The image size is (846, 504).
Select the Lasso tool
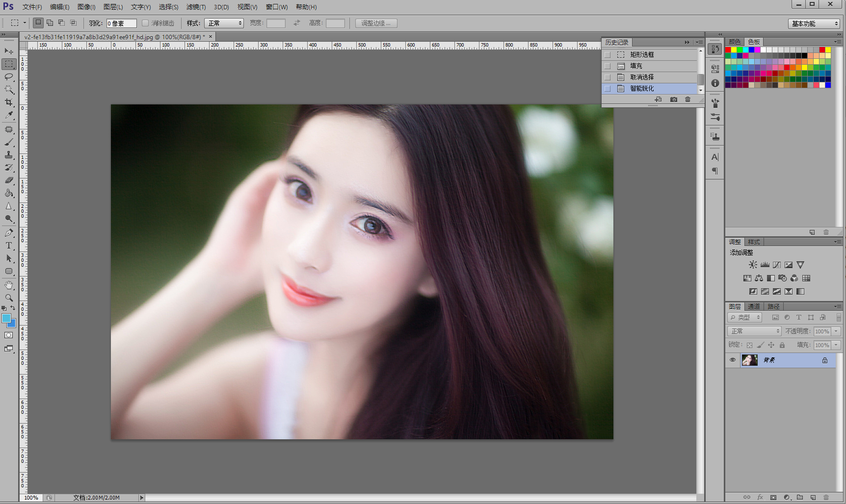[x=9, y=76]
